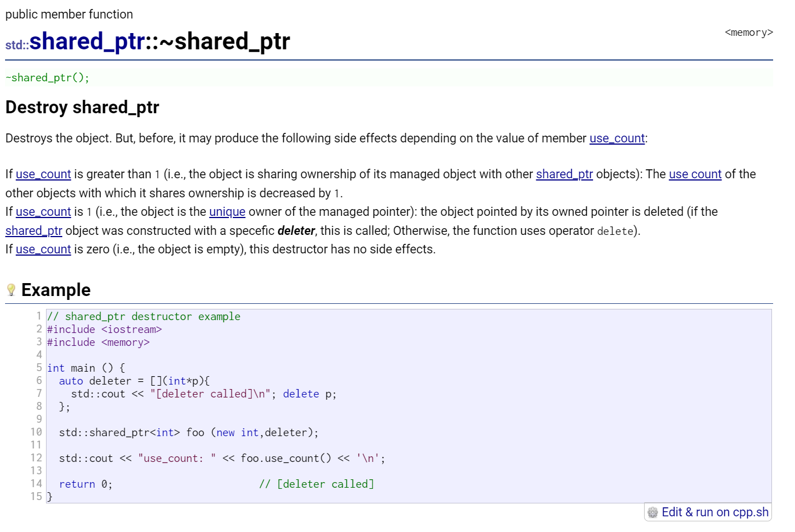This screenshot has height=532, width=795.
Task: Open shared_ptr link before 'object was constructed'
Action: [34, 231]
